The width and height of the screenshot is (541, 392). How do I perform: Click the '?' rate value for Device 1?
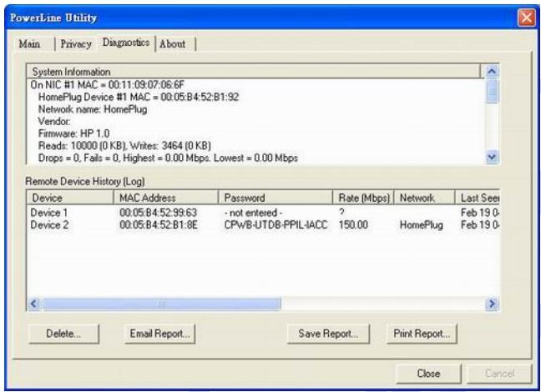coord(341,213)
